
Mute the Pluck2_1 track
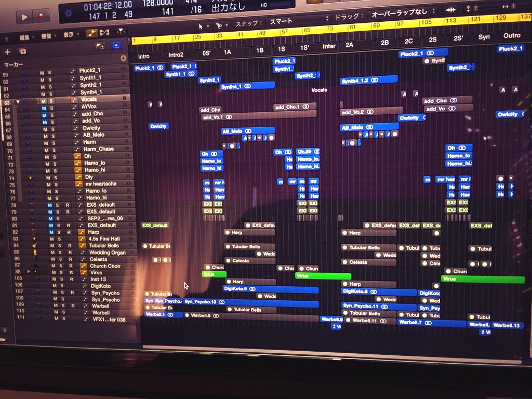point(42,73)
